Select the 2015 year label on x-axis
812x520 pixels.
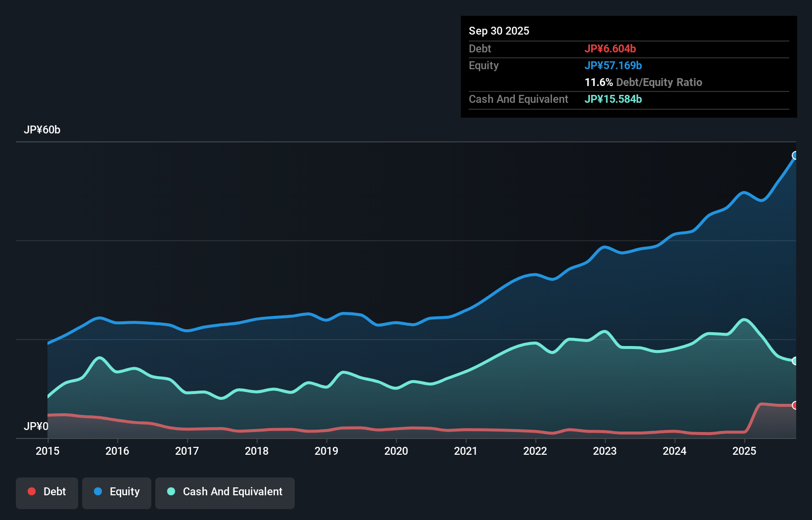pyautogui.click(x=47, y=451)
